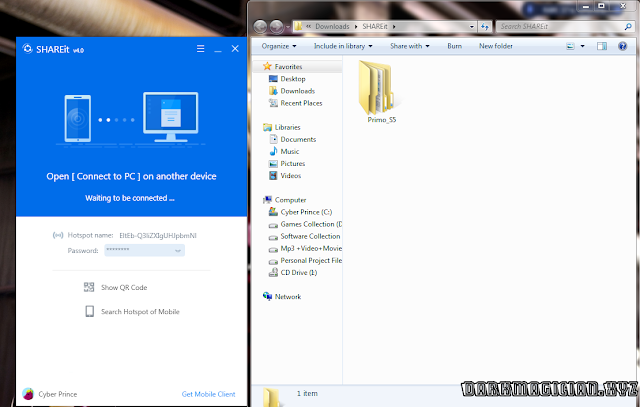Expand the arrow after Downloads breadcrumb
Screen dimensions: 640x407
(356, 27)
